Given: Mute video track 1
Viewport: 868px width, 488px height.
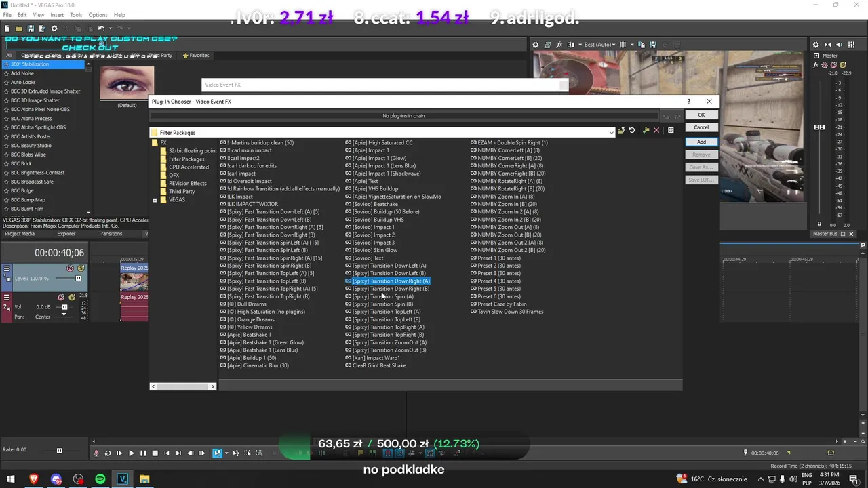Looking at the screenshot, I should pos(71,268).
